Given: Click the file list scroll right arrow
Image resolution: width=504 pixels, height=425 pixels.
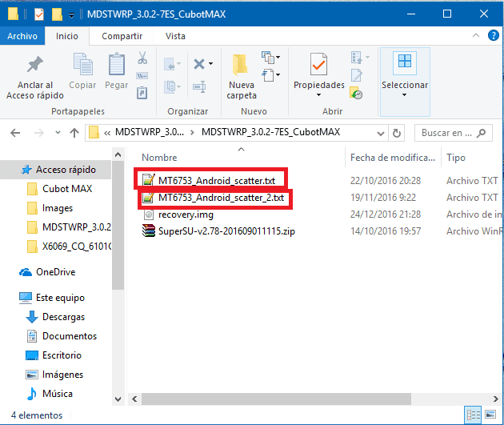Looking at the screenshot, I should 495,399.
